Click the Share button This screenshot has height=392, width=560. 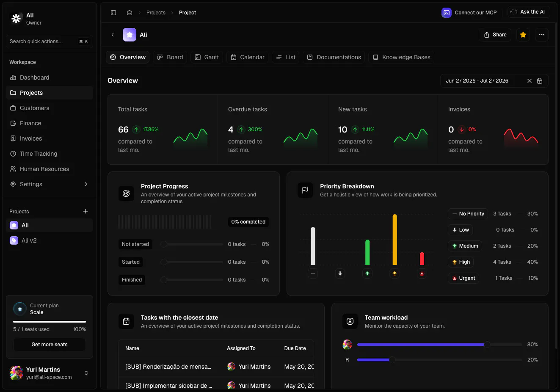495,35
